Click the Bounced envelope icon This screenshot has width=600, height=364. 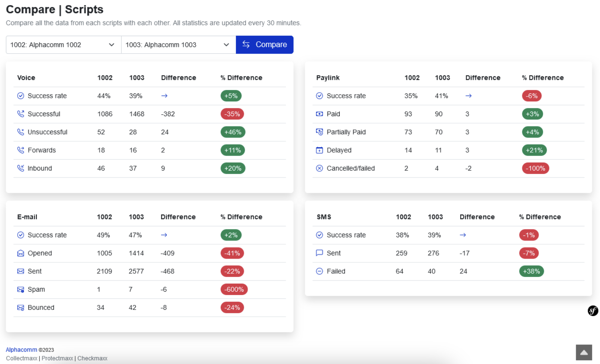[x=20, y=307]
